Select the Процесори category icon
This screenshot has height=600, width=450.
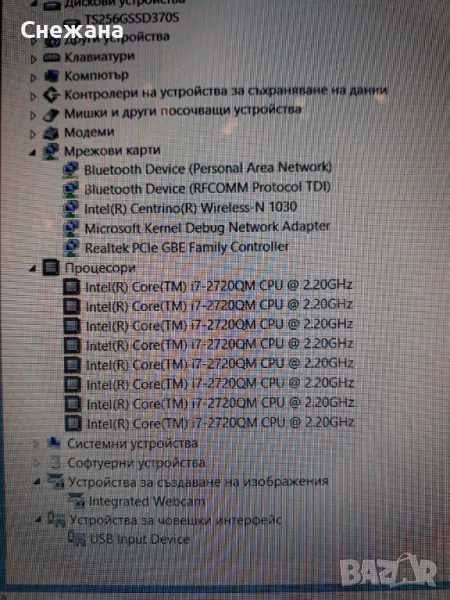click(51, 267)
